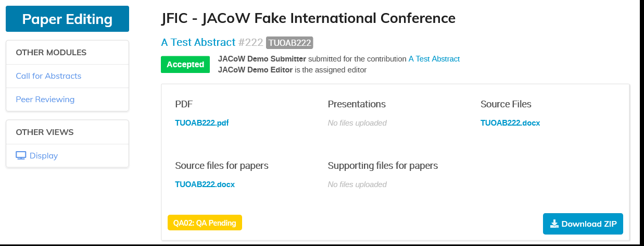Image resolution: width=644 pixels, height=246 pixels.
Task: Click the monitor icon beside Display
Action: click(21, 155)
